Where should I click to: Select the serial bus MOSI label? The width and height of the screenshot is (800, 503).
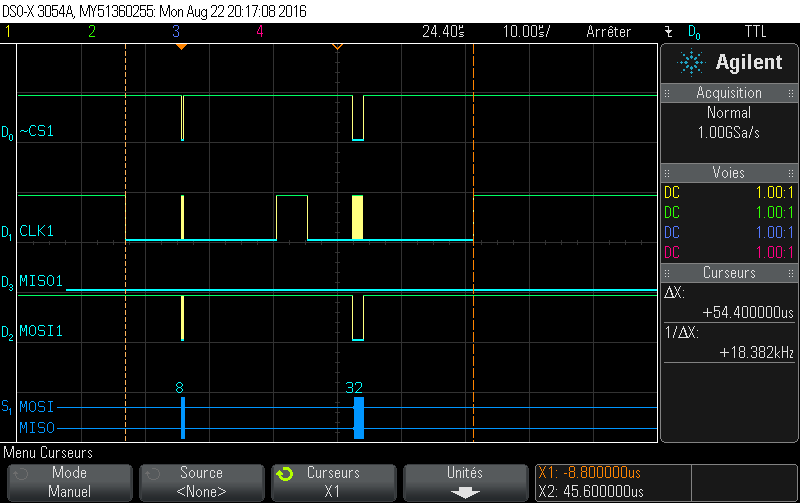coord(36,407)
